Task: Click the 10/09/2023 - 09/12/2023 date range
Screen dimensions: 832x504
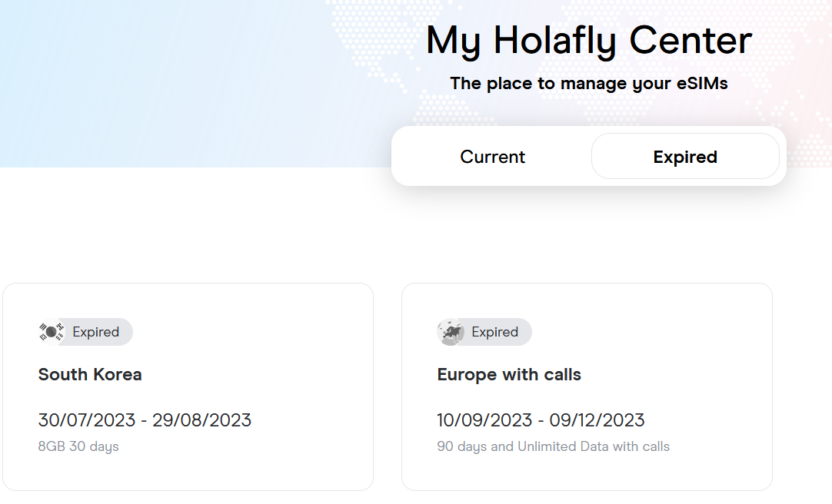Action: (541, 420)
